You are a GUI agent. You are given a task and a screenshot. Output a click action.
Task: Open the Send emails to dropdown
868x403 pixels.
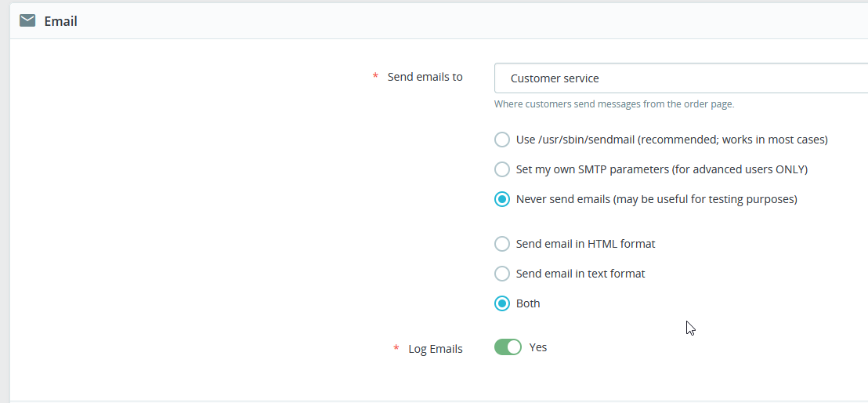[x=680, y=78]
